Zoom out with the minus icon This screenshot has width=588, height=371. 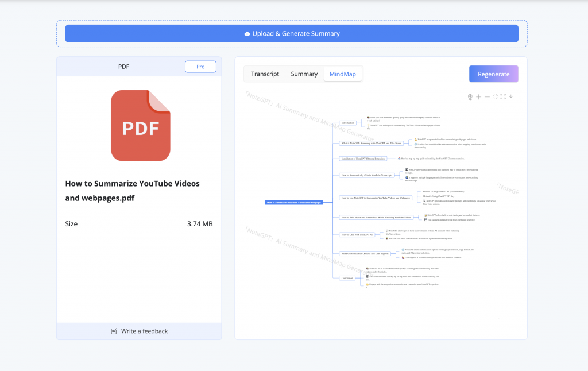pos(487,97)
